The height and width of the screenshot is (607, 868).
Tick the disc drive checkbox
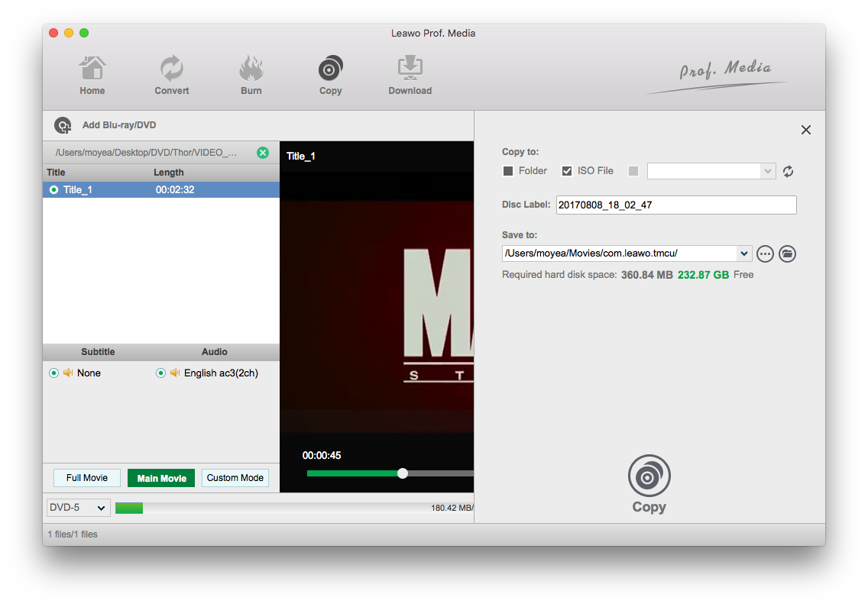click(x=633, y=171)
